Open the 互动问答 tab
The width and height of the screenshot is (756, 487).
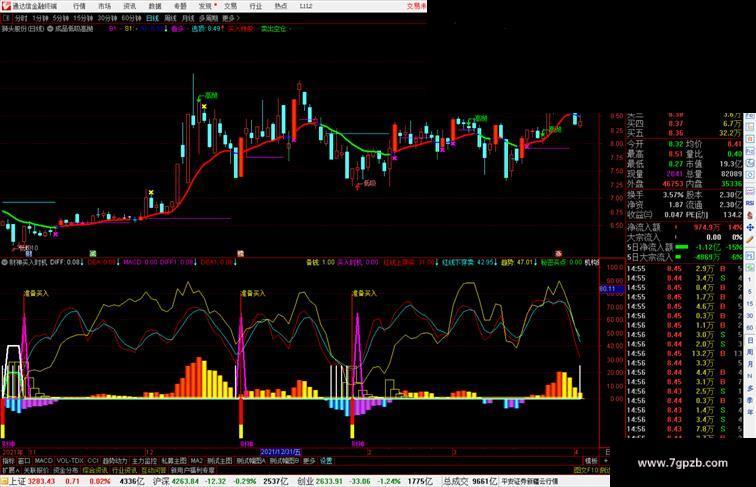coord(154,470)
